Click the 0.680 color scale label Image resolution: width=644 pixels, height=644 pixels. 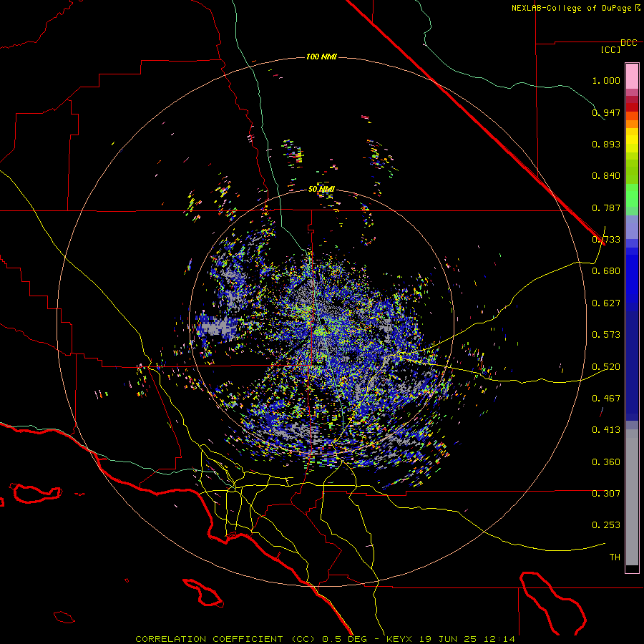[x=606, y=271]
